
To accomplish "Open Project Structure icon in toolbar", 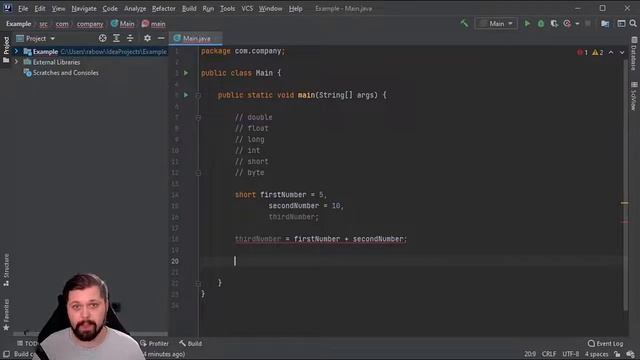I will pos(605,24).
